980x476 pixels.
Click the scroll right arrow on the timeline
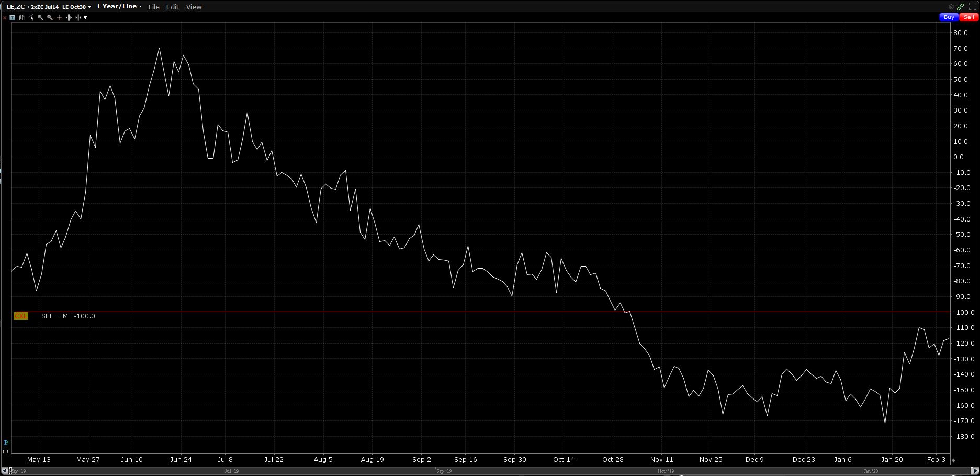pos(975,471)
